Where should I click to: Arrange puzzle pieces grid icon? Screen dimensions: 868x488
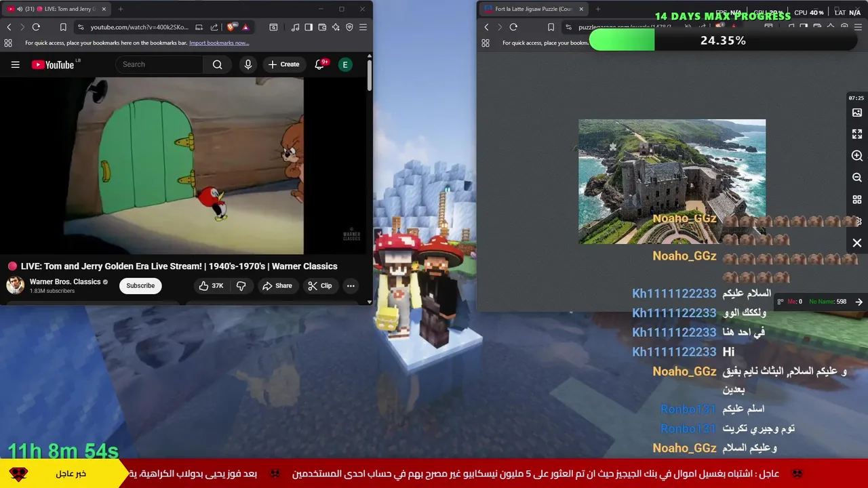coord(857,200)
